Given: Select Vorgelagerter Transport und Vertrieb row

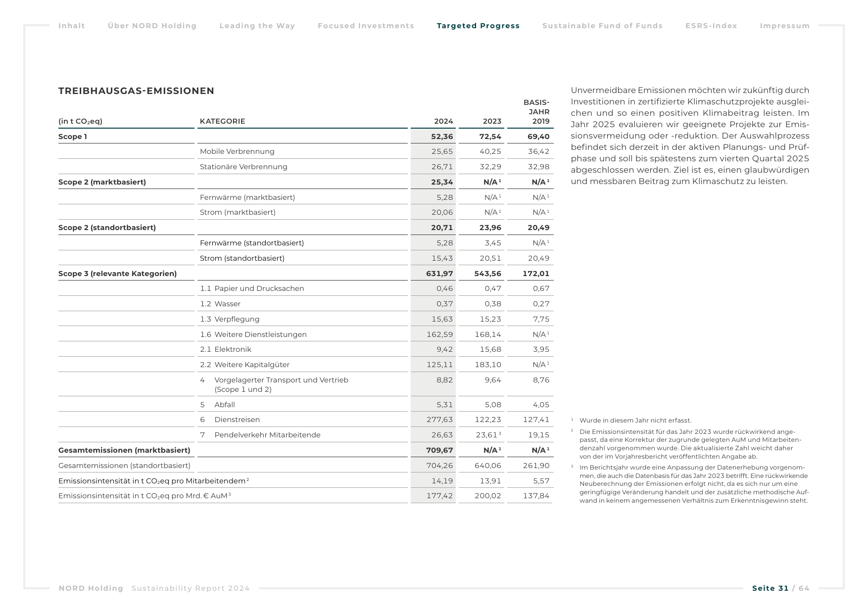Looking at the screenshot, I should 305,384.
